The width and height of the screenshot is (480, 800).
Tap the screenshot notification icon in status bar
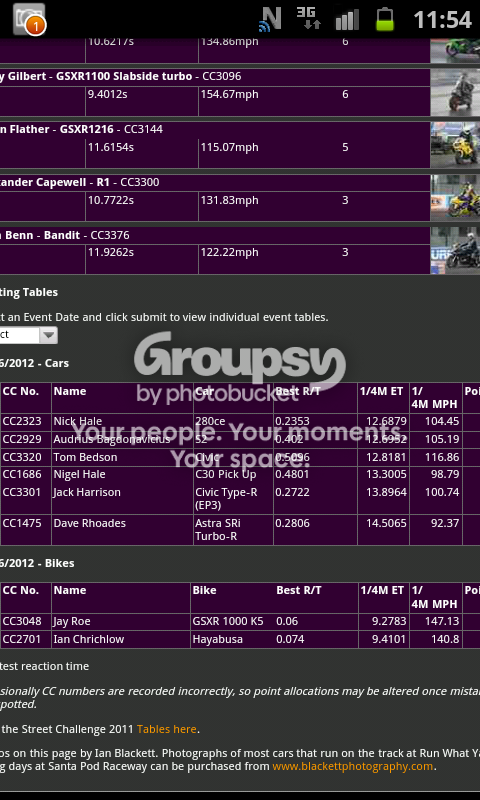[x=29, y=19]
